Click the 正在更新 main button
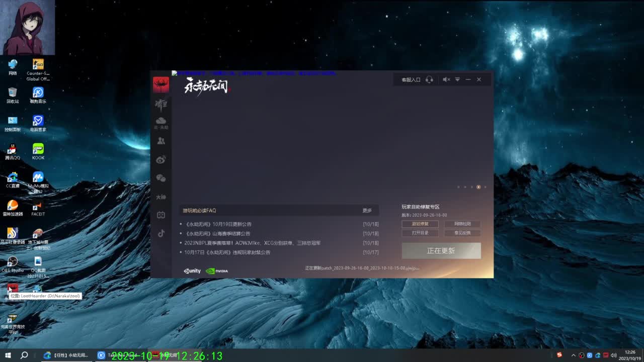The height and width of the screenshot is (362, 644). (441, 250)
